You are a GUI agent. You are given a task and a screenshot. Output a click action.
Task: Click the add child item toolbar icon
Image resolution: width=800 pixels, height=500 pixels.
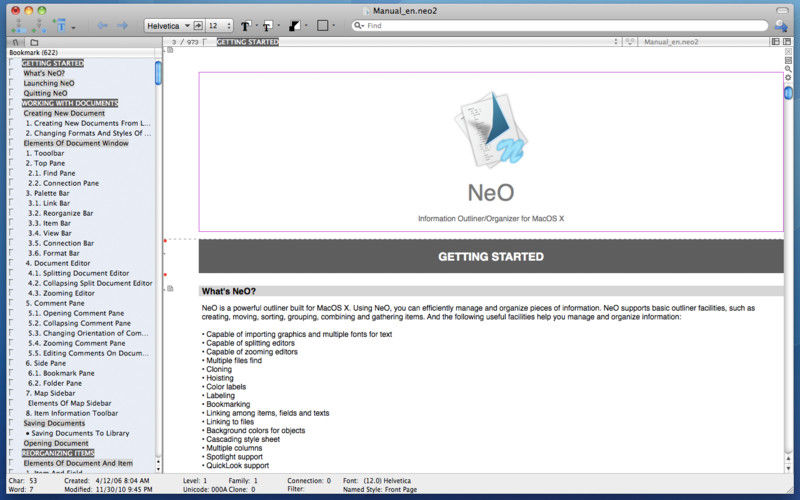[x=39, y=26]
